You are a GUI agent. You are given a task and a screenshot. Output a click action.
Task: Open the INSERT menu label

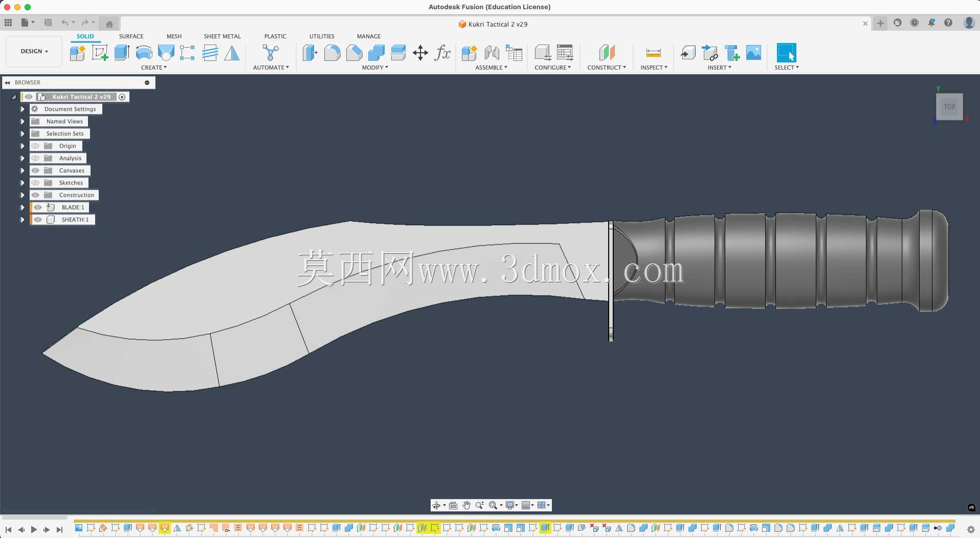click(719, 68)
